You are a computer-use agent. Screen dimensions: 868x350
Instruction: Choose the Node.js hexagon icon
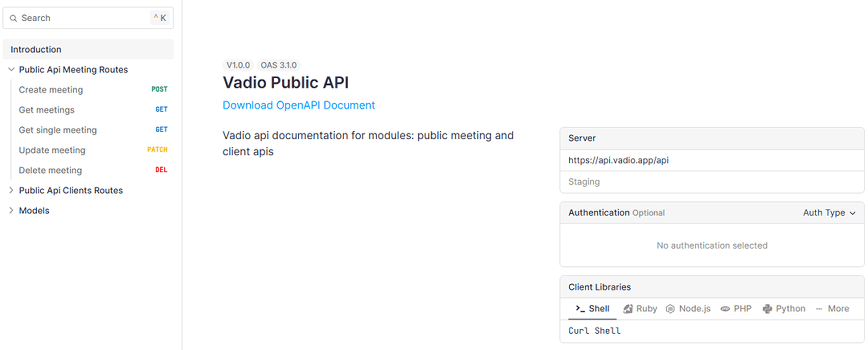(670, 309)
